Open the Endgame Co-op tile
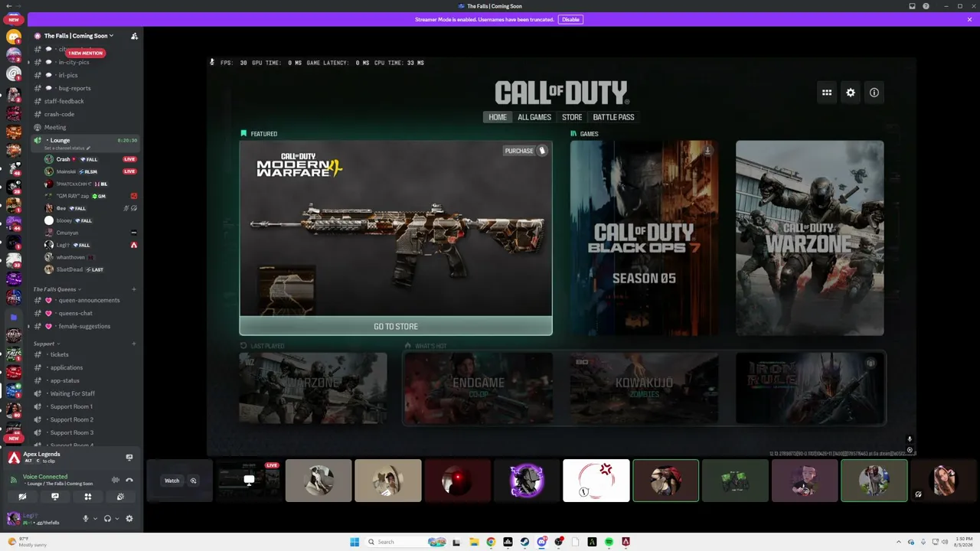 (479, 388)
